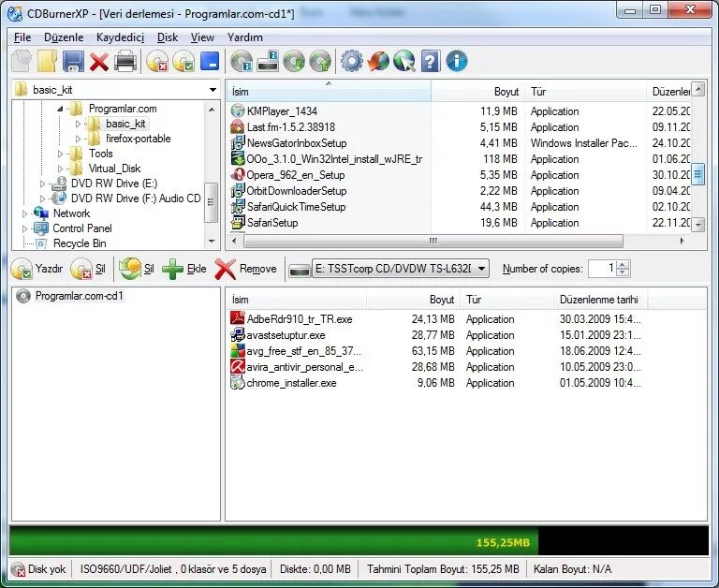Expand DVD RW Drive (E:) node

pos(42,184)
